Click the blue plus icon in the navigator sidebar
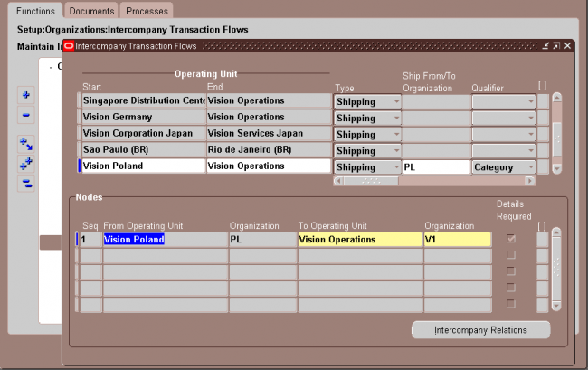Viewport: 588px width, 370px height. coord(26,95)
